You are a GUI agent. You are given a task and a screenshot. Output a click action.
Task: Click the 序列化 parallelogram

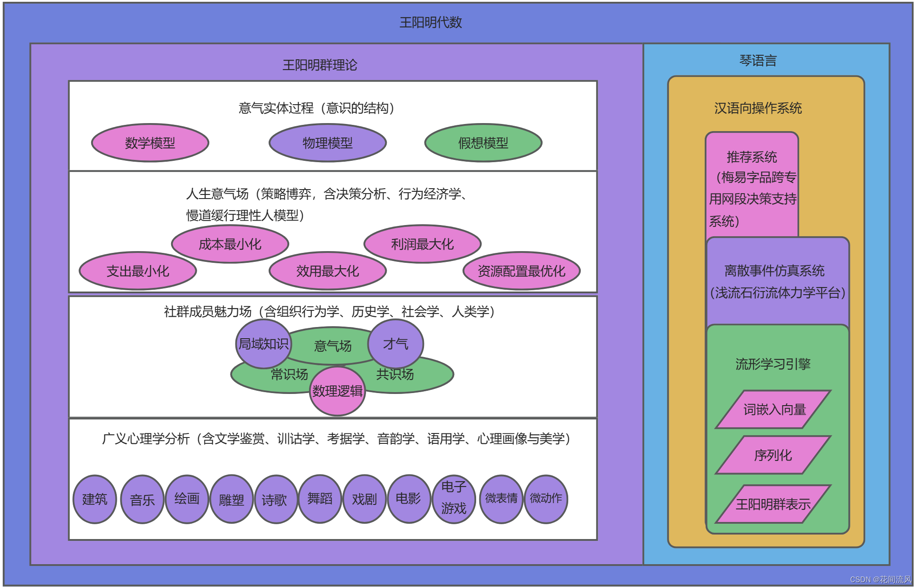point(773,455)
